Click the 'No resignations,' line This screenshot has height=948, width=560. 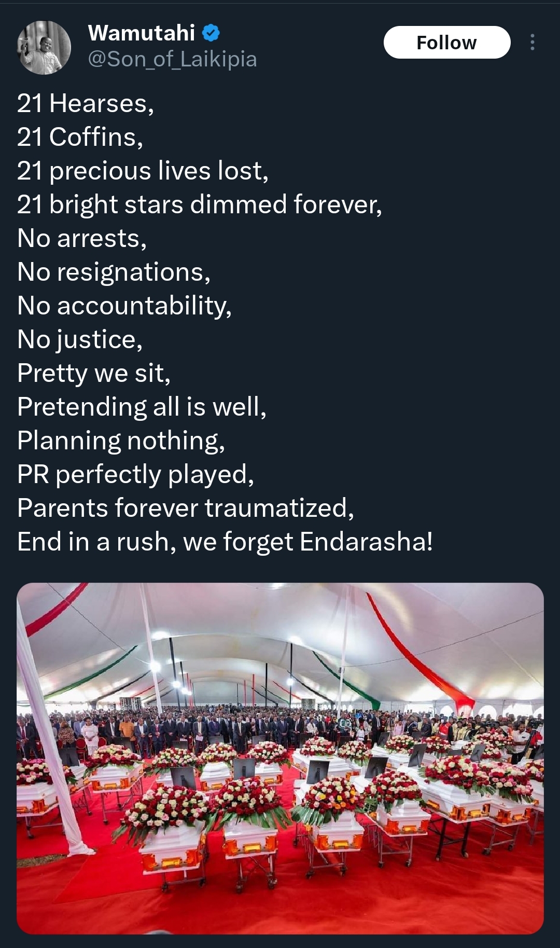pos(114,272)
